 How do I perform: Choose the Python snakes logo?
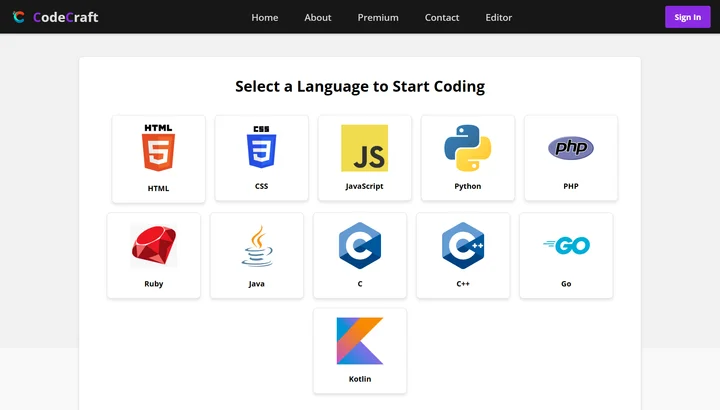click(468, 148)
